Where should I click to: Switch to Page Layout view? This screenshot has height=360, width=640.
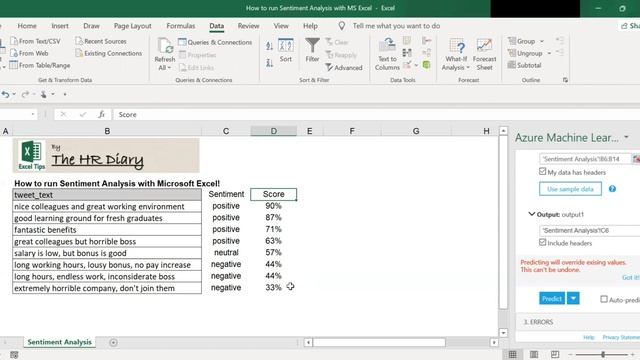point(533,354)
